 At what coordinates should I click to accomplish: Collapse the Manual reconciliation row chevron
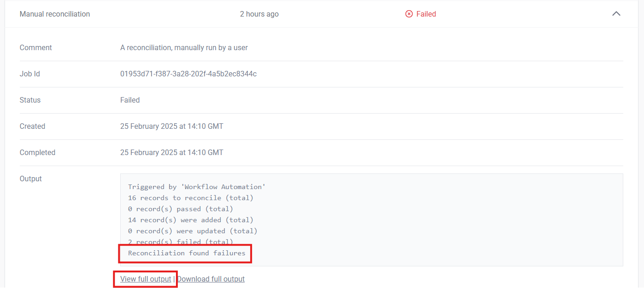tap(616, 14)
